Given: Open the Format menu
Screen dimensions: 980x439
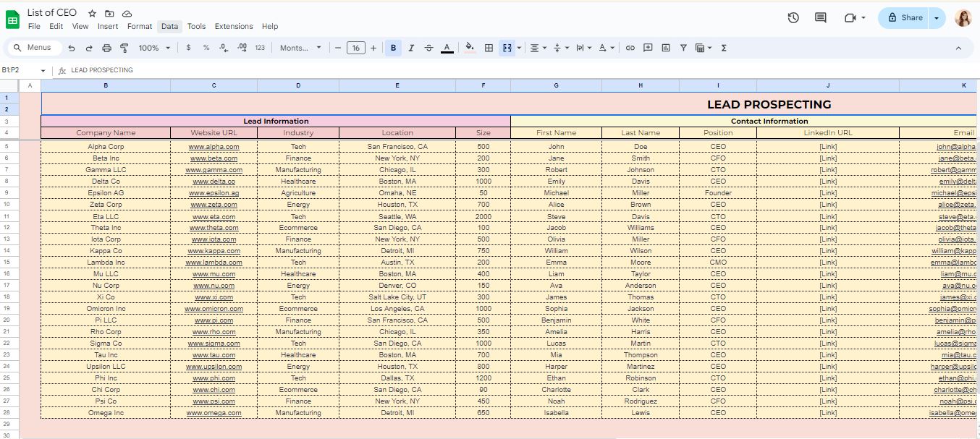Looking at the screenshot, I should point(140,26).
